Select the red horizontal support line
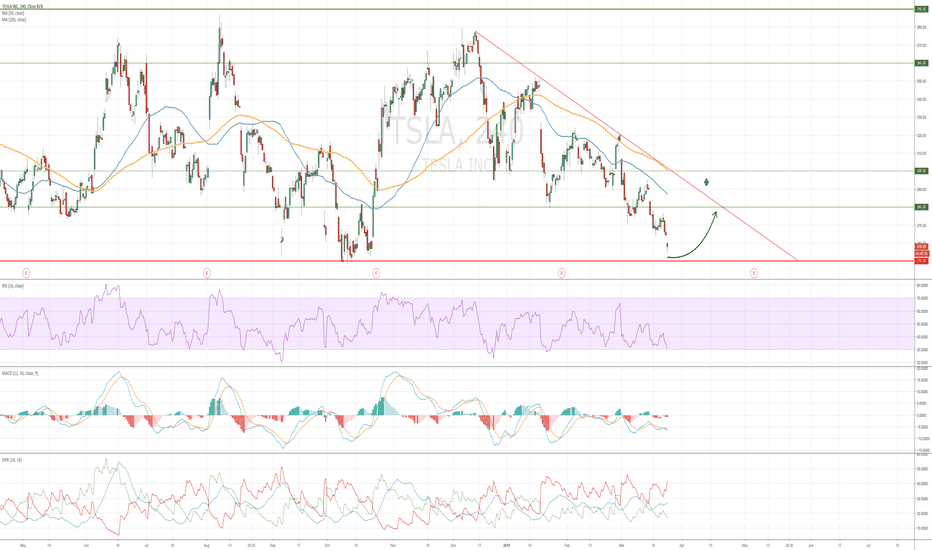Image resolution: width=932 pixels, height=550 pixels. click(456, 260)
